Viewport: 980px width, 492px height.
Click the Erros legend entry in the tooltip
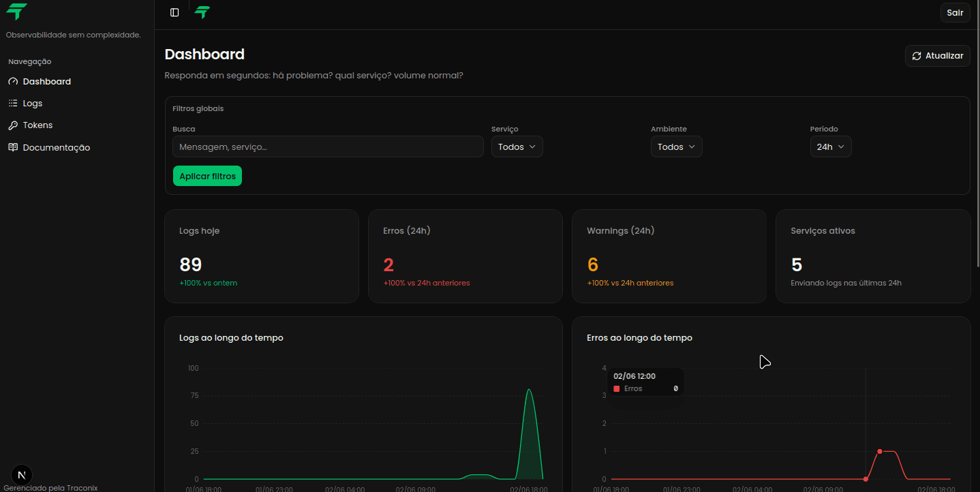click(x=645, y=388)
